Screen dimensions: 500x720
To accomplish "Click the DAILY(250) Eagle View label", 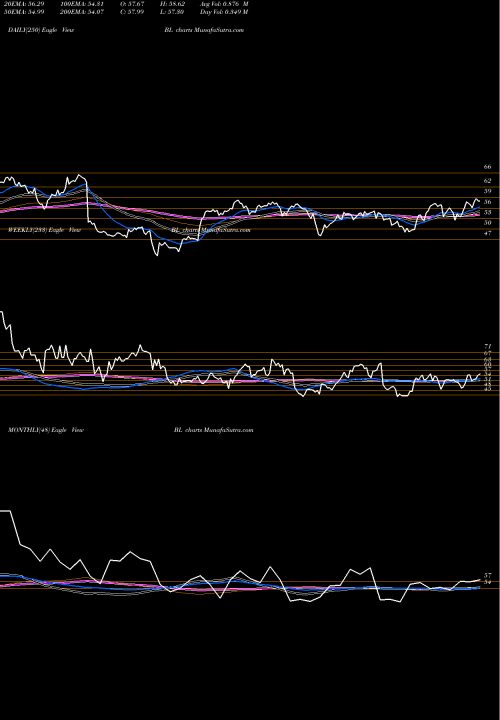I will (x=41, y=30).
